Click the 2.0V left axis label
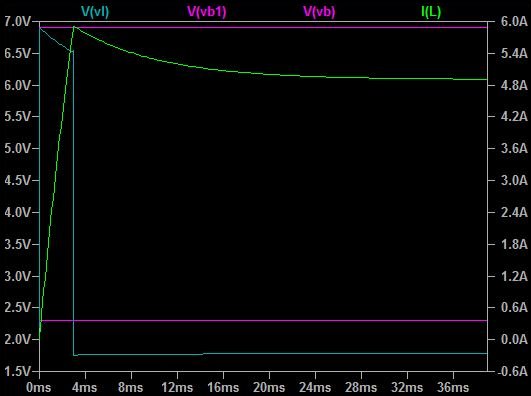Viewport: 531px width, 396px height. 17,339
